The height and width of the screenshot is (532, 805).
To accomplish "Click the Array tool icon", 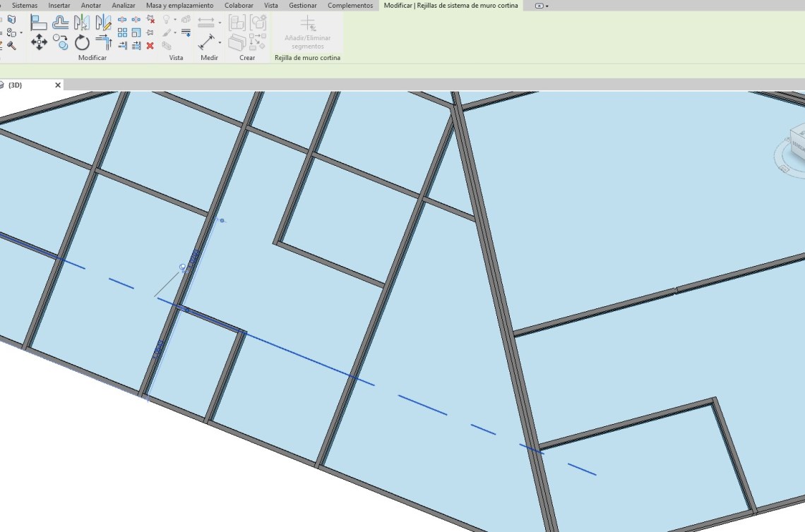I will 122,32.
